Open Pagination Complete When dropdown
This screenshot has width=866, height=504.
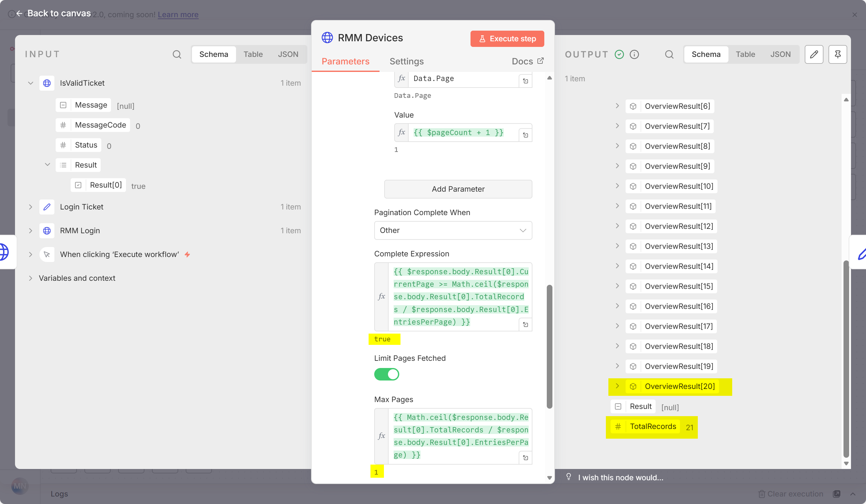pos(453,230)
